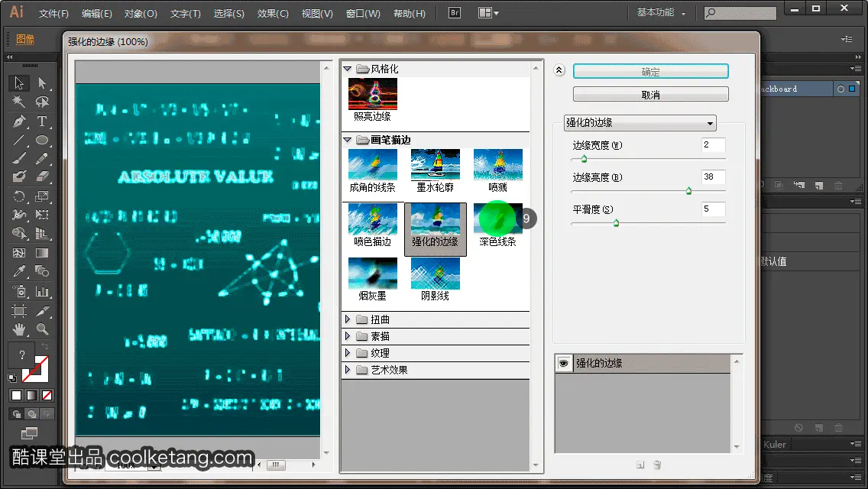Pick the Slice tool

[x=42, y=310]
